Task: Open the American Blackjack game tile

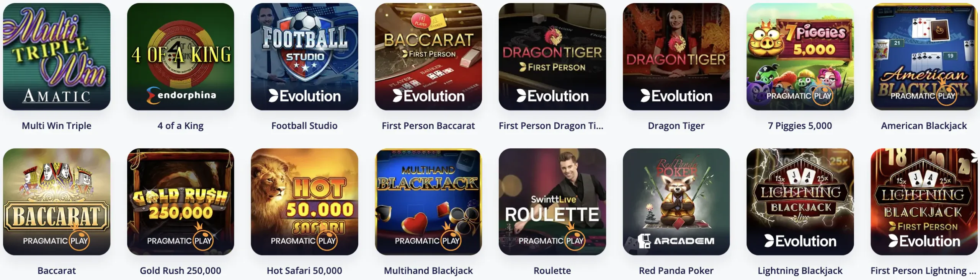Action: tap(924, 57)
